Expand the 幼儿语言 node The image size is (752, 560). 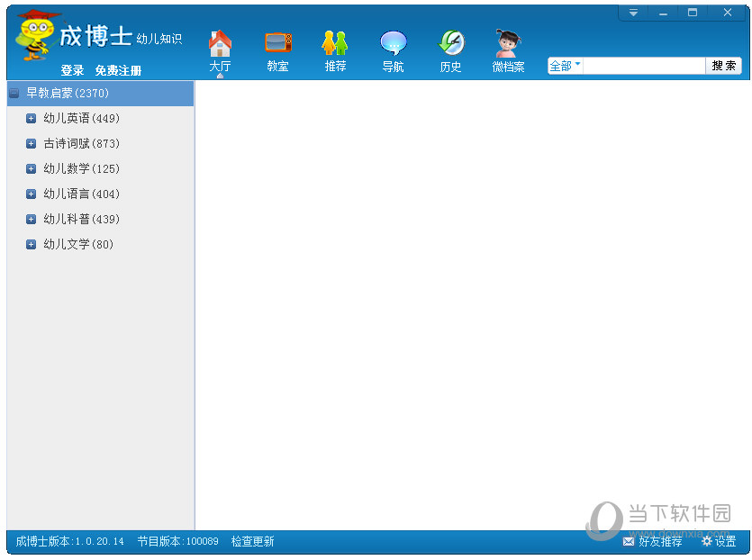[32, 194]
